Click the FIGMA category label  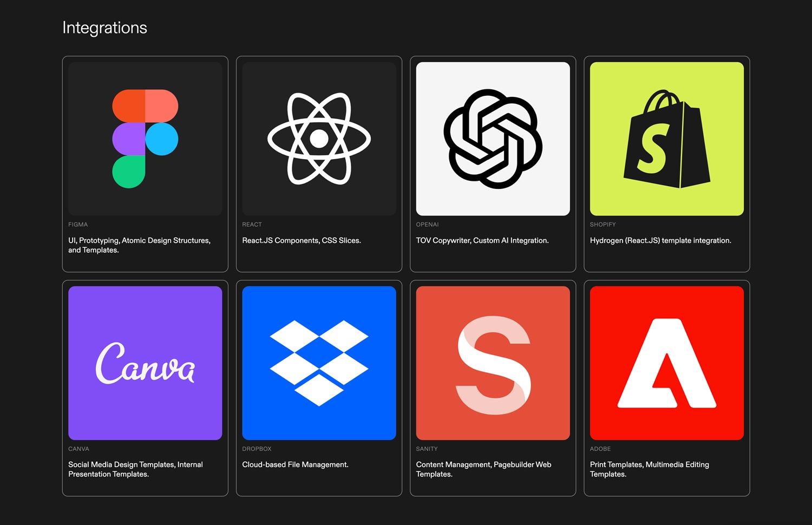(x=78, y=225)
